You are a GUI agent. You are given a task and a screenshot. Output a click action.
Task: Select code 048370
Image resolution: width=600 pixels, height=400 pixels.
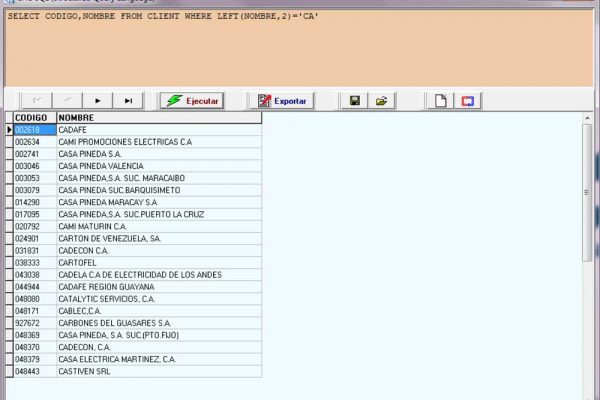click(x=35, y=347)
